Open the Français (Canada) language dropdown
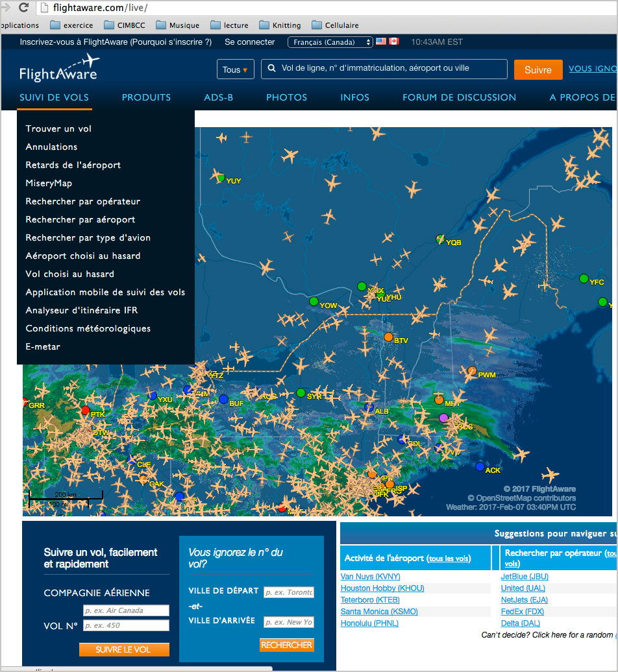This screenshot has width=618, height=672. pos(330,42)
